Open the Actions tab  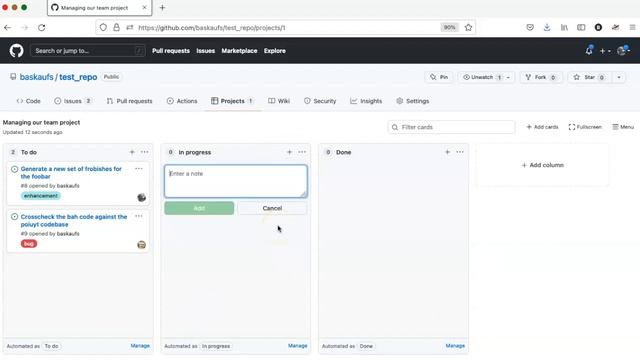(182, 101)
